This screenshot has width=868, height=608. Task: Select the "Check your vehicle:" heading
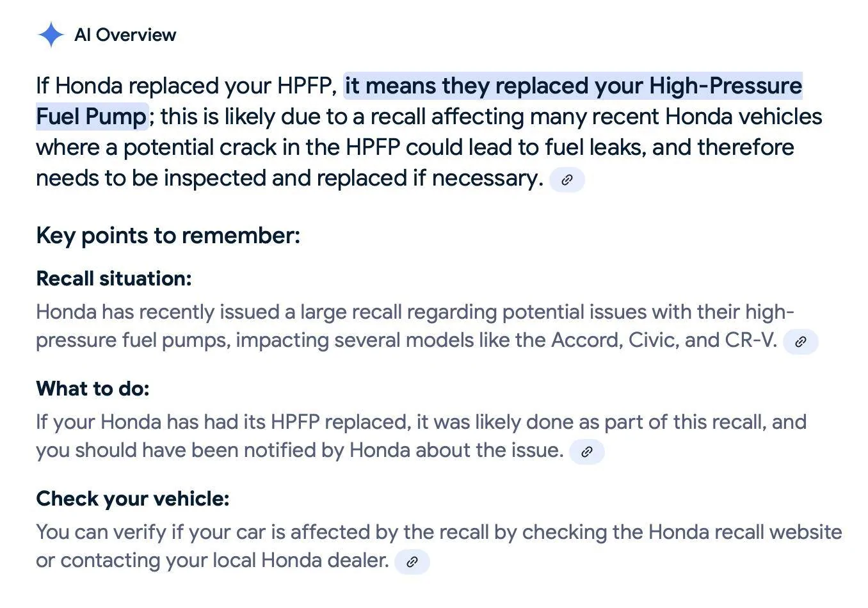(x=133, y=499)
